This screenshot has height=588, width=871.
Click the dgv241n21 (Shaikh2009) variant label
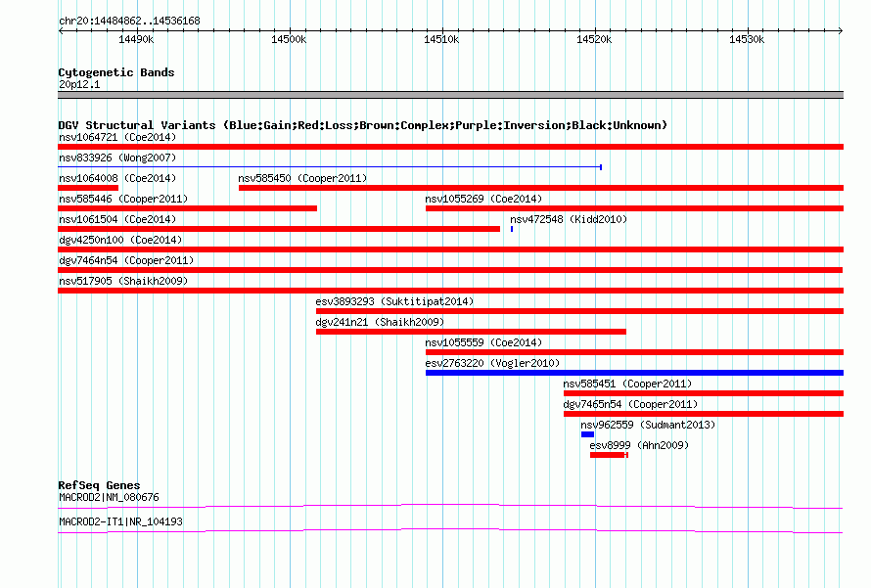380,322
